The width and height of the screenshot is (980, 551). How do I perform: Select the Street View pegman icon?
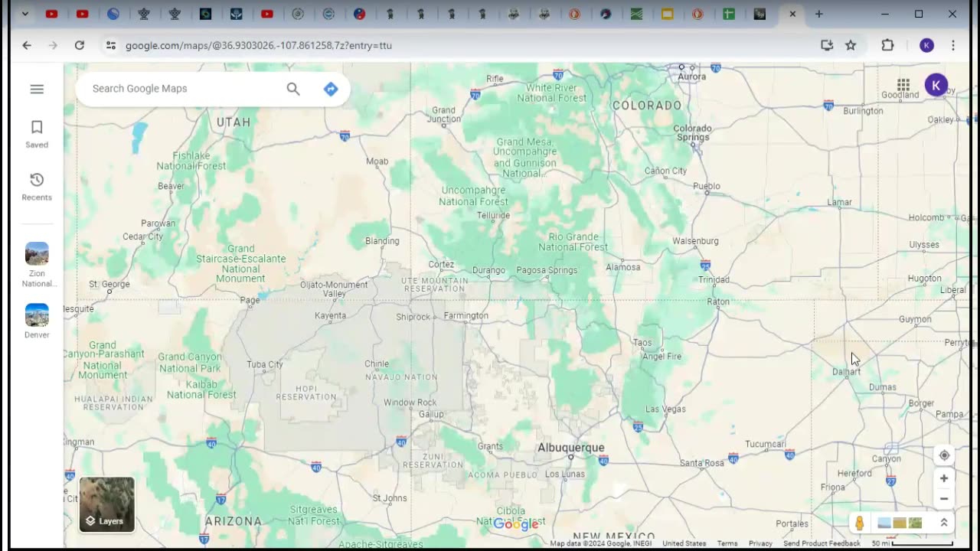pyautogui.click(x=860, y=523)
